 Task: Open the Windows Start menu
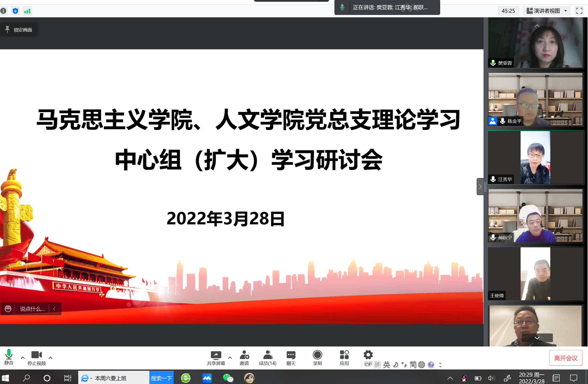pyautogui.click(x=5, y=378)
